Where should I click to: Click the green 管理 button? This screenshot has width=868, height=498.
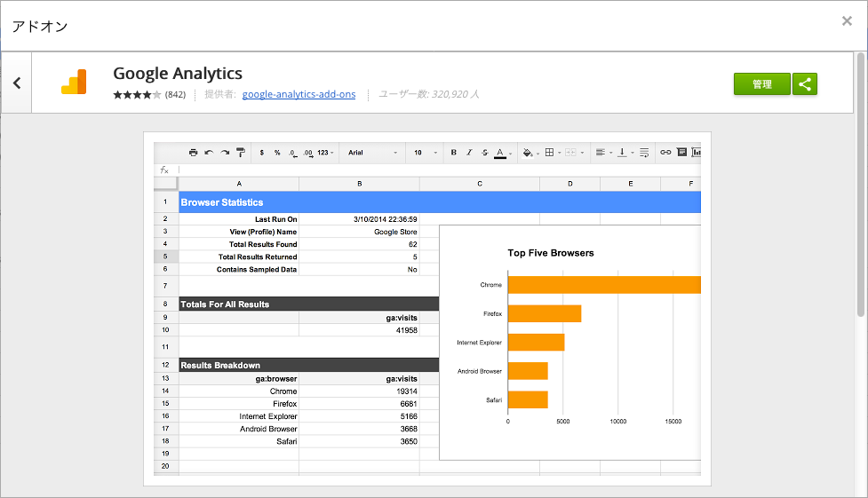(x=761, y=84)
